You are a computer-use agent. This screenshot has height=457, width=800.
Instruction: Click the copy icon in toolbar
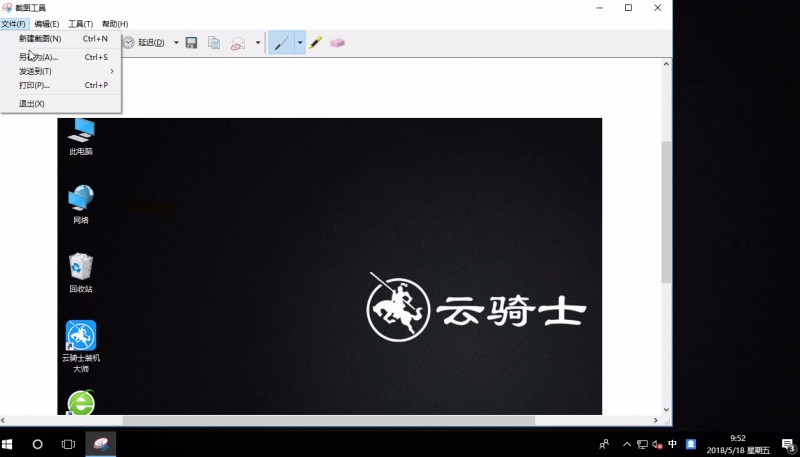(214, 43)
